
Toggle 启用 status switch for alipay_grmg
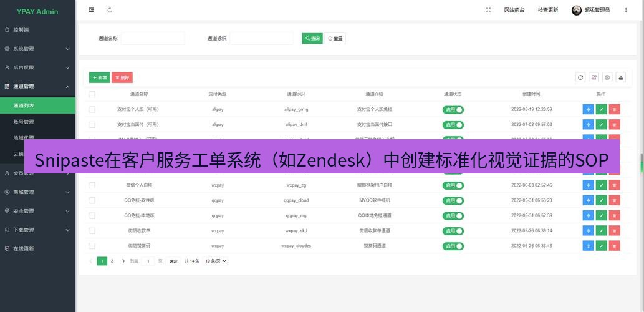point(453,110)
